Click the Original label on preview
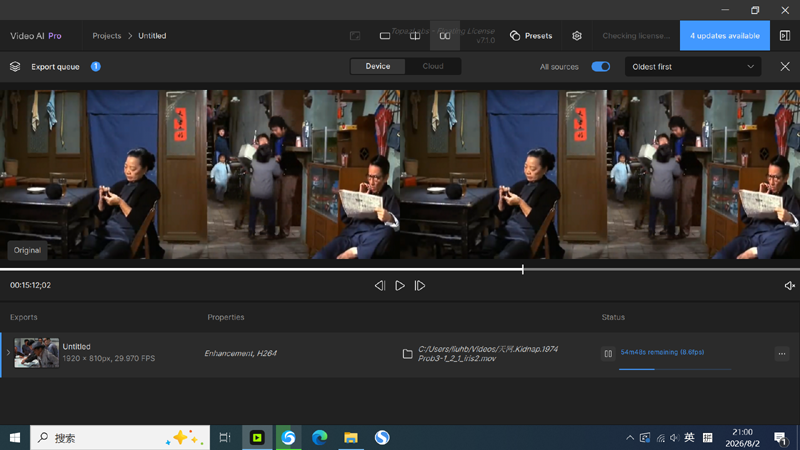The image size is (800, 450). click(27, 251)
